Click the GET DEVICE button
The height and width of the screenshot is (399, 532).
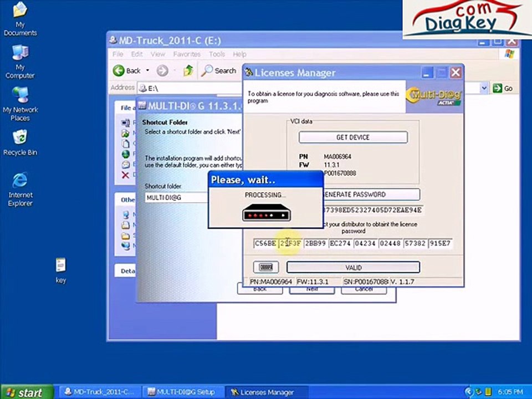click(x=353, y=137)
